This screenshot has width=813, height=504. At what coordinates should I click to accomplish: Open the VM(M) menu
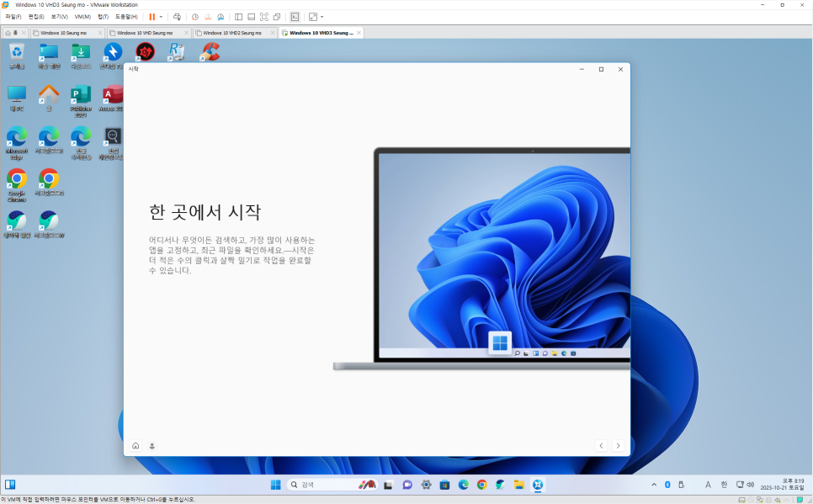(82, 17)
